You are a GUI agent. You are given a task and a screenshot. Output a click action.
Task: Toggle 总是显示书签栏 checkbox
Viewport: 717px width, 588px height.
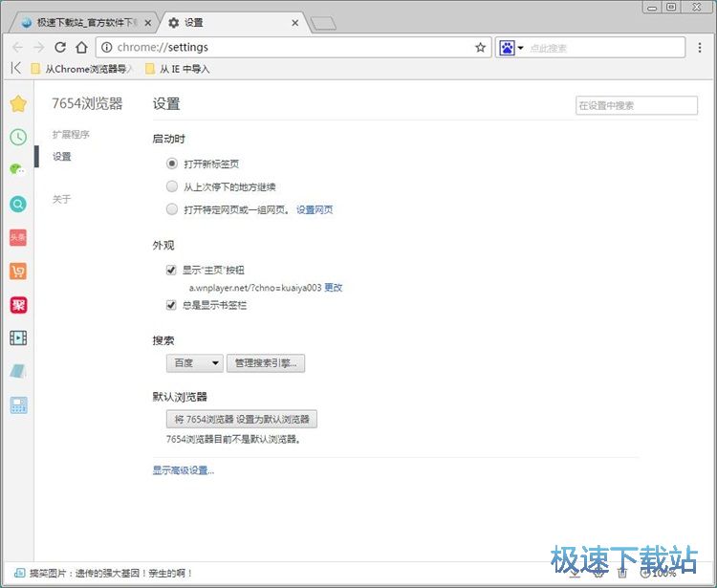click(x=171, y=305)
